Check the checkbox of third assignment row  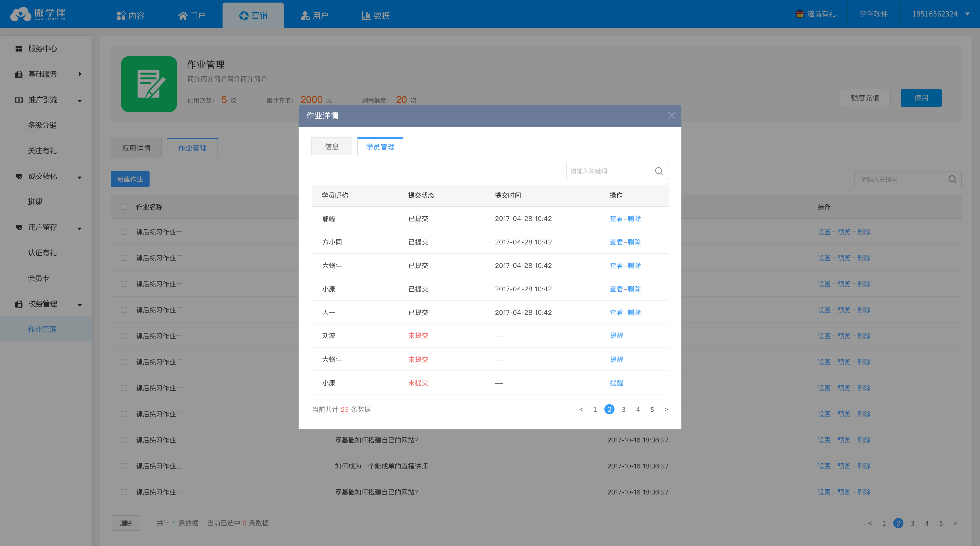coord(124,284)
